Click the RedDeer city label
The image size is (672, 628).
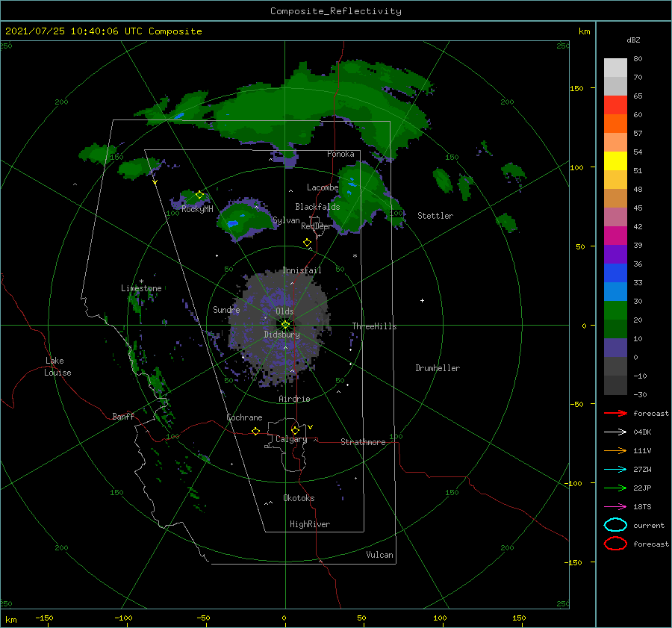click(x=317, y=226)
